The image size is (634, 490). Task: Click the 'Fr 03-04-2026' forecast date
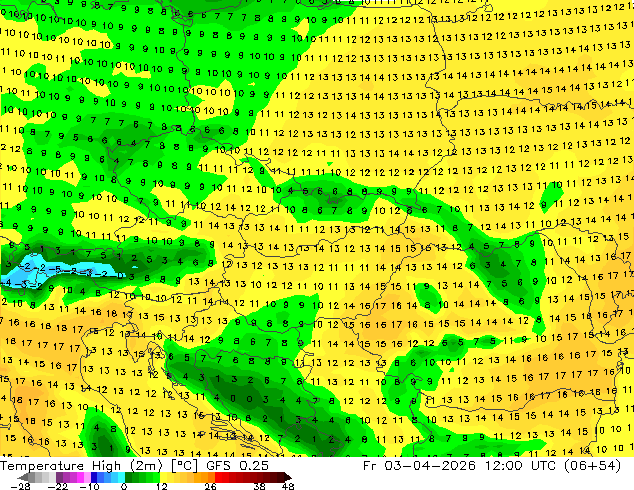point(419,466)
